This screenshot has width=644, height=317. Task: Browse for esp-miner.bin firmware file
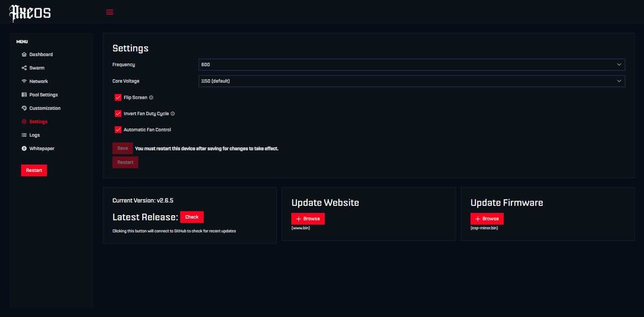pos(487,218)
